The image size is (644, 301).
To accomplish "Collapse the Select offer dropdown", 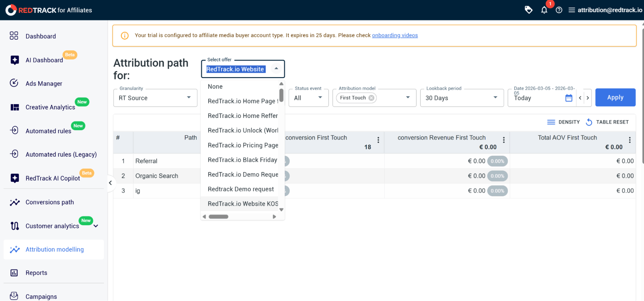I will pos(276,68).
